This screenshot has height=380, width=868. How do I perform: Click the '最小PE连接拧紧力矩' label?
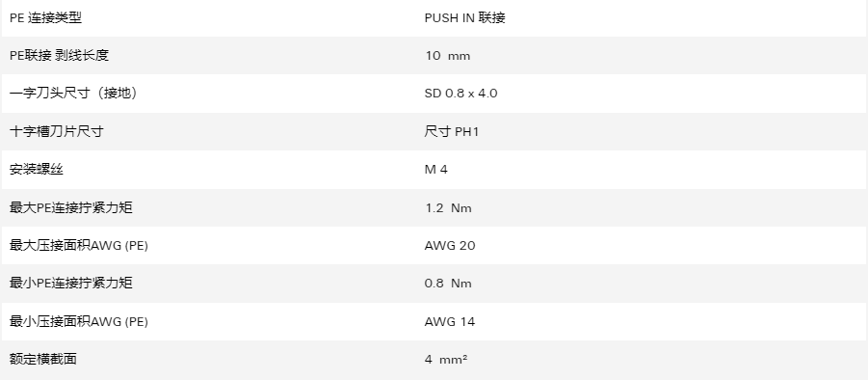71,283
